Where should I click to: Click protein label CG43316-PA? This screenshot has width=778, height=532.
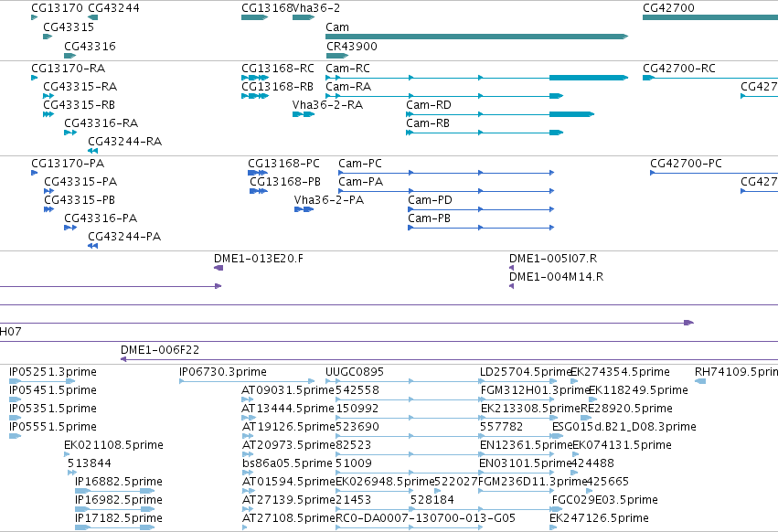click(101, 218)
